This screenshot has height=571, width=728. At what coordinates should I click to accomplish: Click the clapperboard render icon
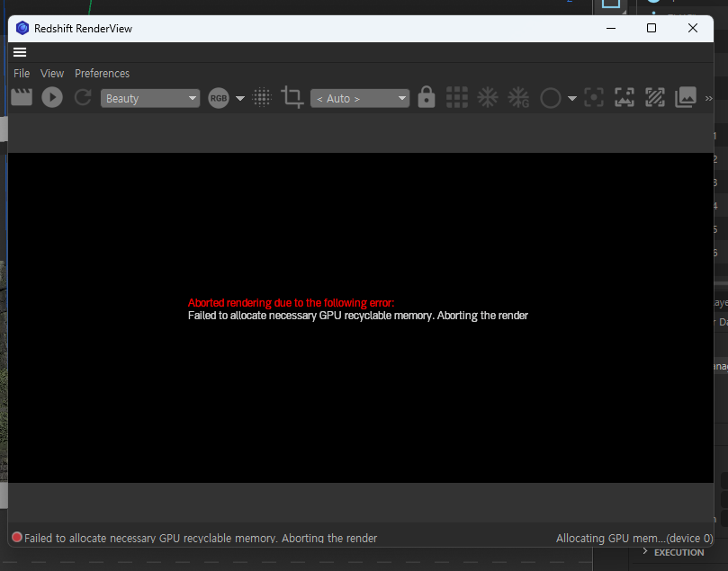click(22, 97)
